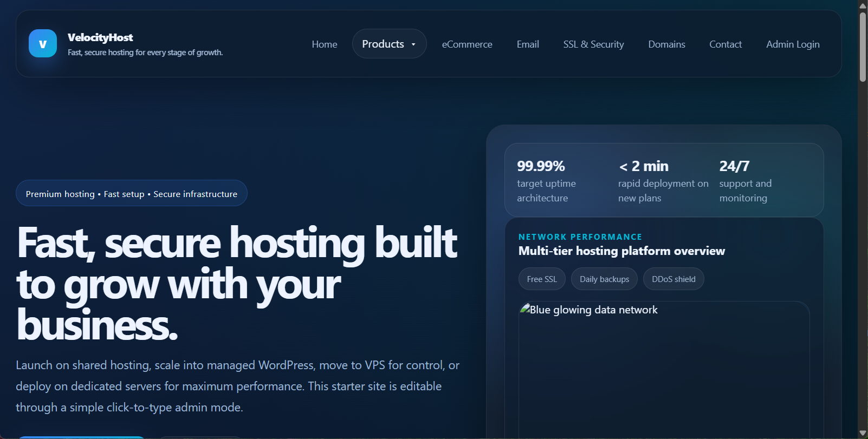Click the VelocityHost V logo icon
Screen dimensions: 868x439
[43, 43]
